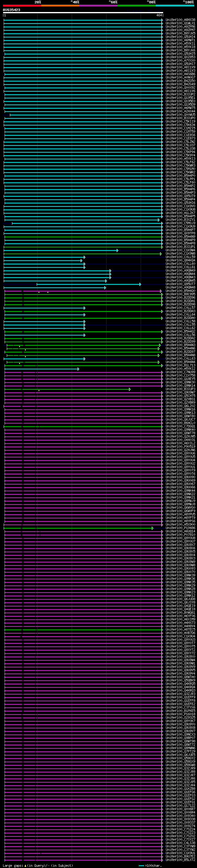The width and height of the screenshot is (197, 868).
Task: Select hit label UniRef100_B6ACL0
Action: pos(180,423)
